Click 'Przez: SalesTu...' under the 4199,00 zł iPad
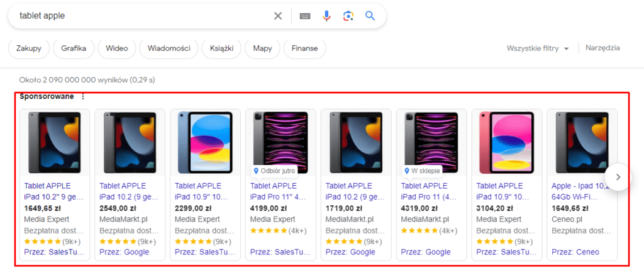This screenshot has width=644, height=277. [280, 252]
